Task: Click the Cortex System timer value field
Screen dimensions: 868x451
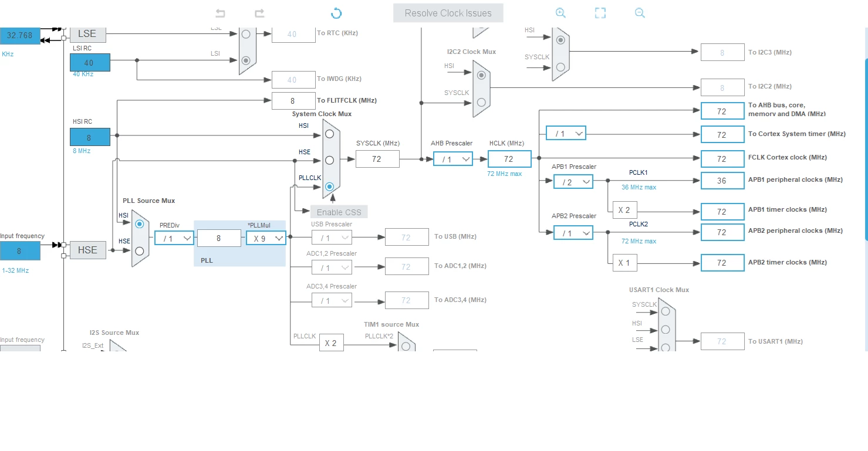Action: tap(722, 134)
